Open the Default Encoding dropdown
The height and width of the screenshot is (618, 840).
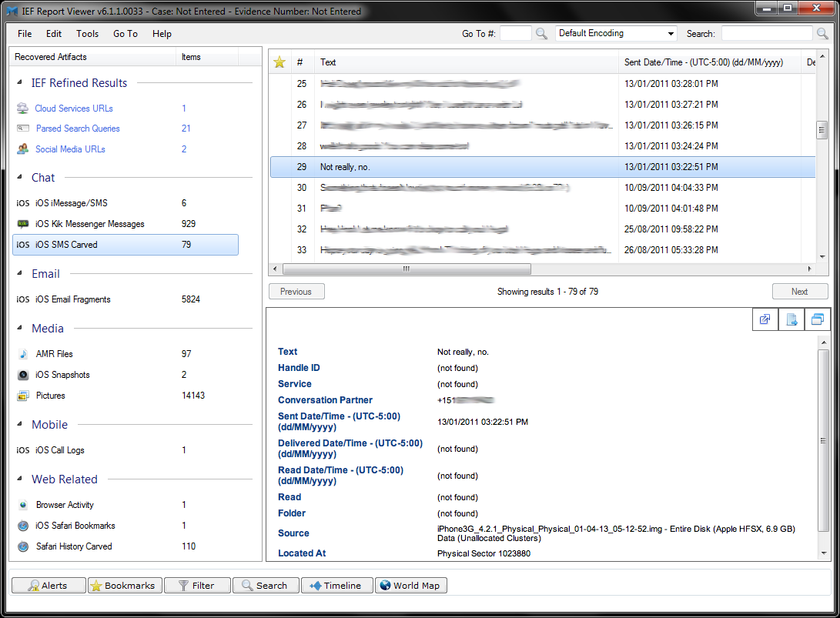616,34
